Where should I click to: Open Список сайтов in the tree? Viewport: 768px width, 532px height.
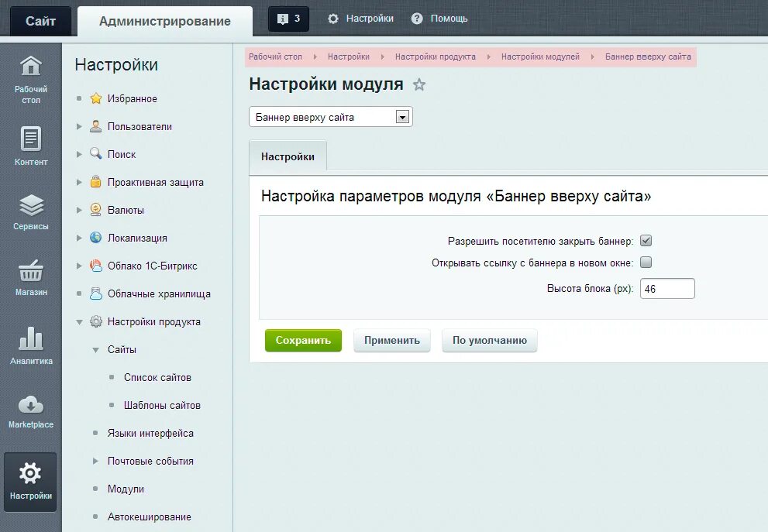(157, 377)
